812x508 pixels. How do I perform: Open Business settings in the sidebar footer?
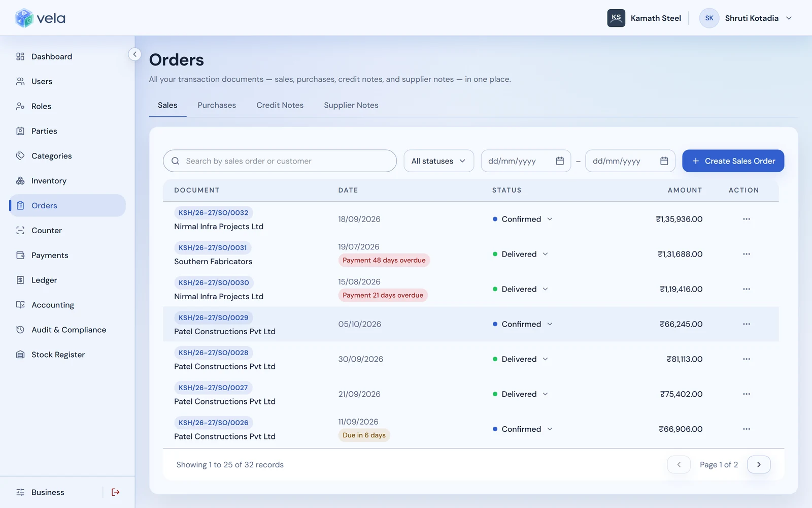pos(48,492)
